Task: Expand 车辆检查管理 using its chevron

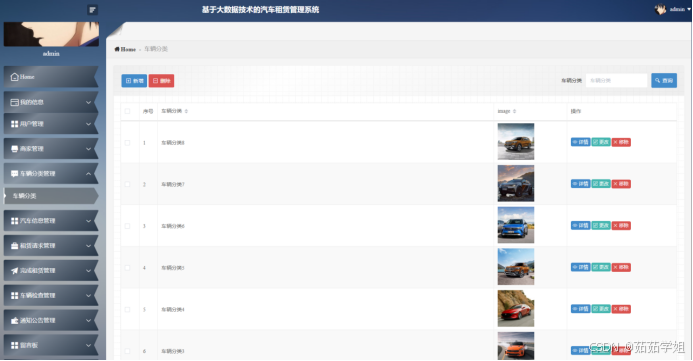Action: [88, 296]
